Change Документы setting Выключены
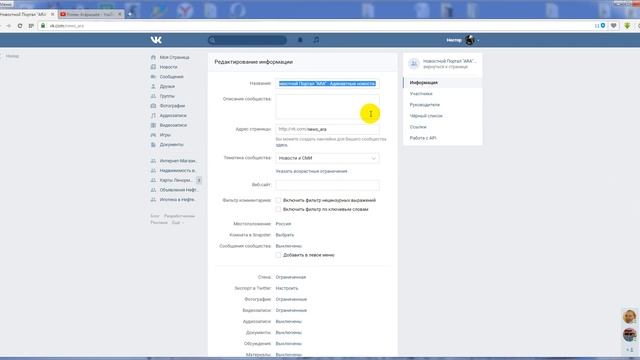640x360 pixels. [x=289, y=333]
